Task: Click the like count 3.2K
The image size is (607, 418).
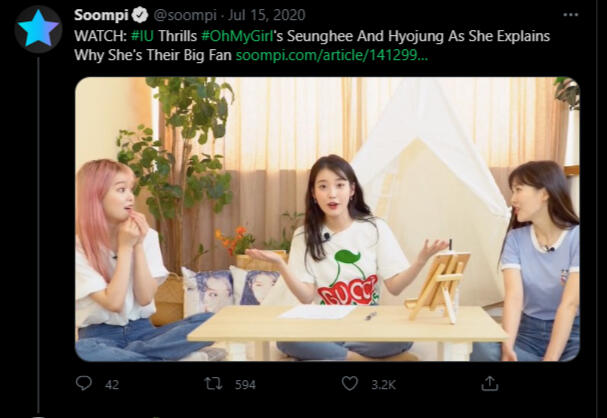Action: 381,384
